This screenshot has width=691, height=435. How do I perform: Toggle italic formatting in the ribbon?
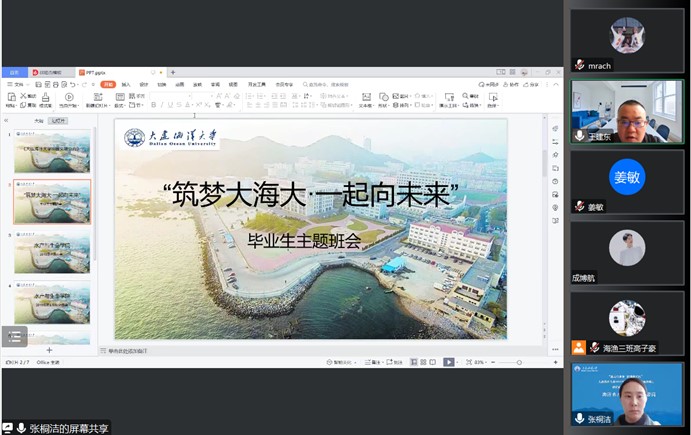pos(160,104)
